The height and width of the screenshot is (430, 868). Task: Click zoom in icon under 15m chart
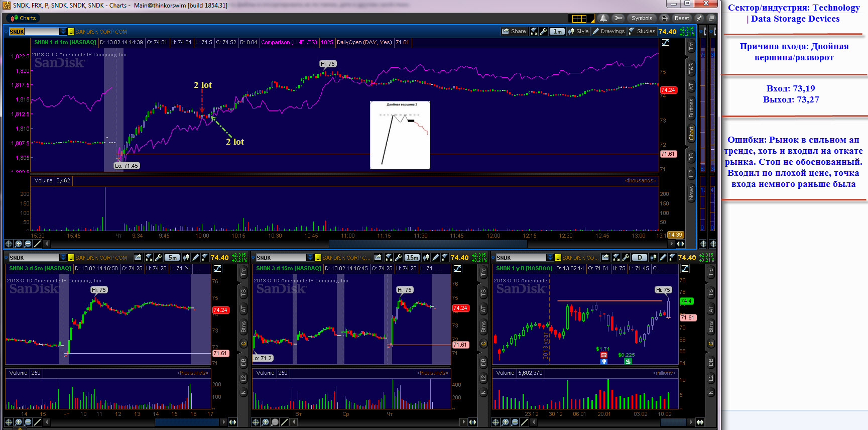[265, 422]
